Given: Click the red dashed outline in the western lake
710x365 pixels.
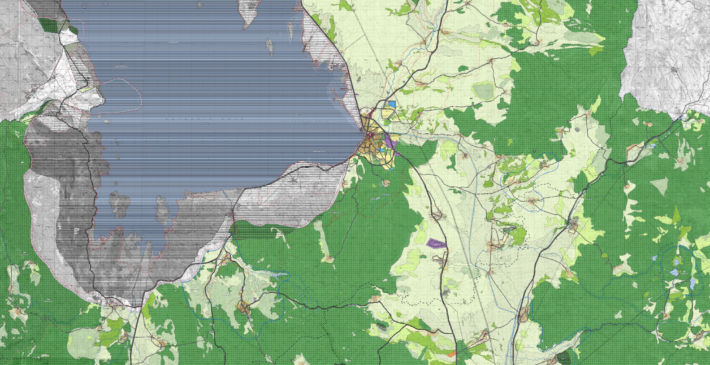Looking at the screenshot, I should [x=118, y=96].
